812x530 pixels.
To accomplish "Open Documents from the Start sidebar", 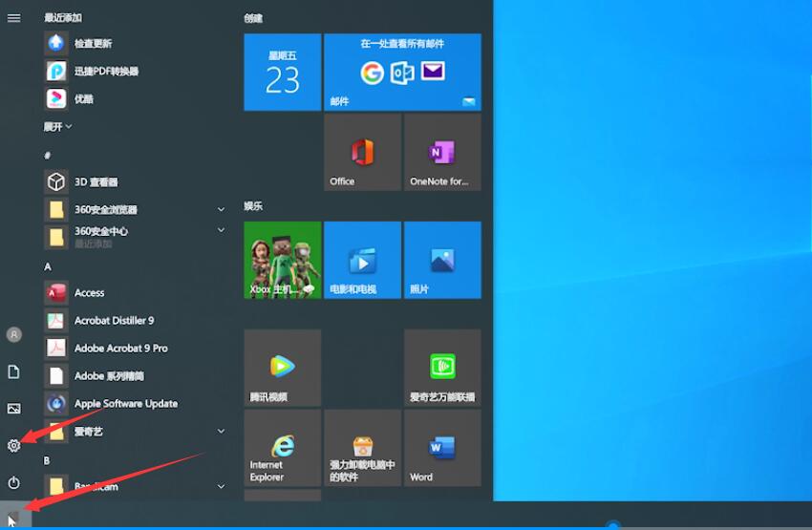I will click(14, 371).
